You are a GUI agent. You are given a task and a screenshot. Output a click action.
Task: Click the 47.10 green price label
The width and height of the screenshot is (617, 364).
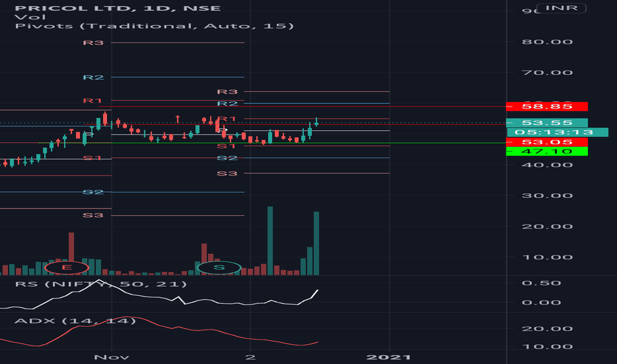click(x=547, y=151)
